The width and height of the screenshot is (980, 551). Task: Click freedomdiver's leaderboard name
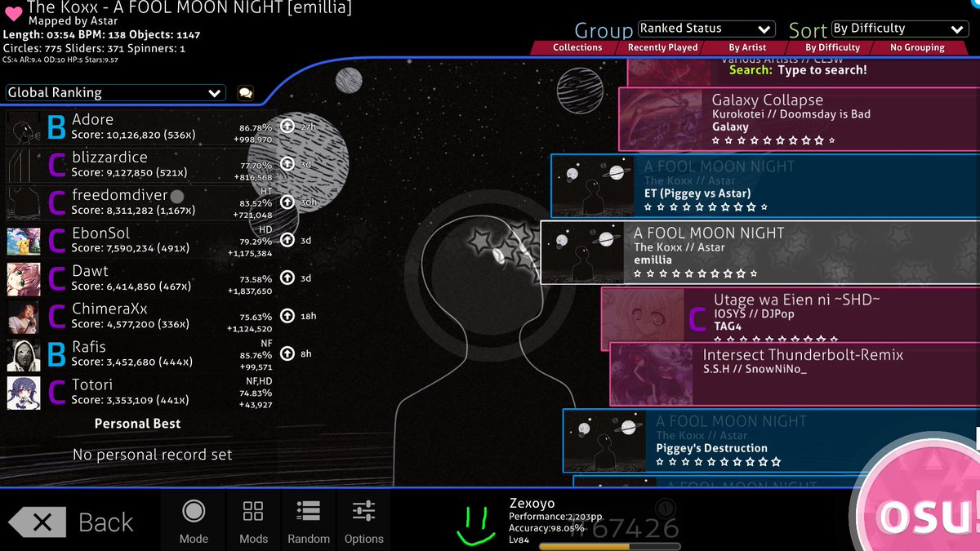pyautogui.click(x=119, y=195)
